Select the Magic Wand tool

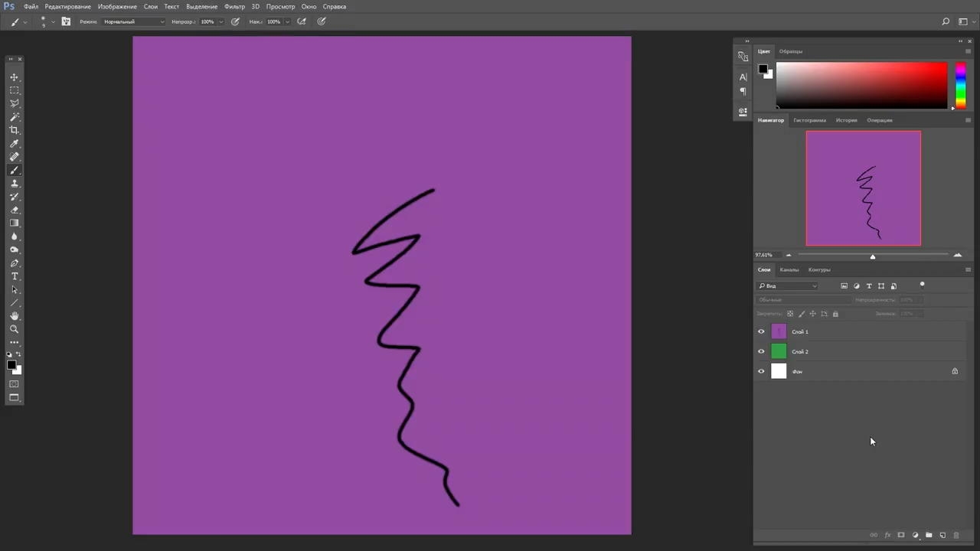pyautogui.click(x=14, y=117)
